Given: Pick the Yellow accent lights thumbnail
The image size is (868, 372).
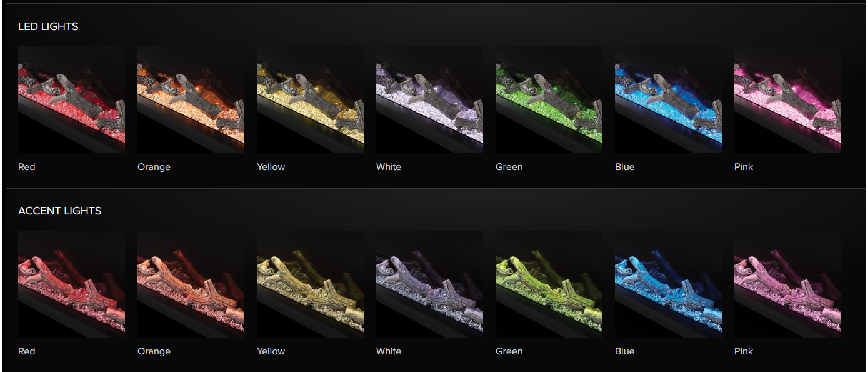Looking at the screenshot, I should 310,285.
